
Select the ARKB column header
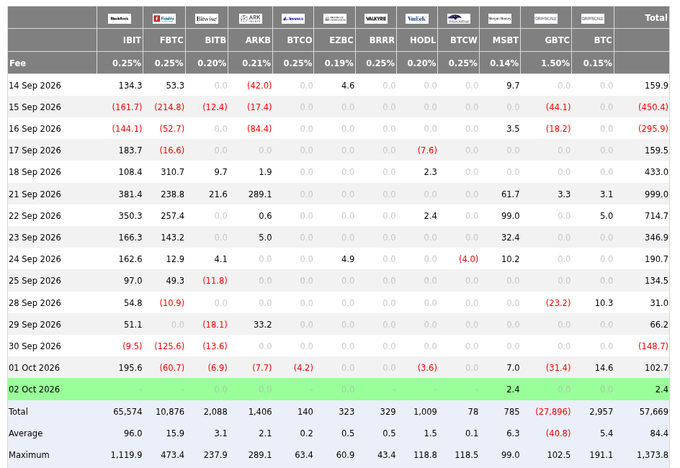click(x=258, y=40)
